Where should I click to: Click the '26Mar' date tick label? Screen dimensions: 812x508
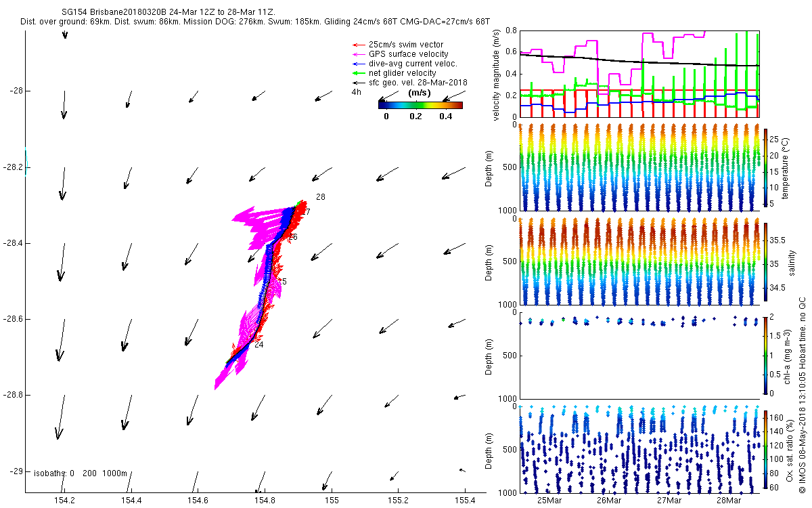(609, 501)
